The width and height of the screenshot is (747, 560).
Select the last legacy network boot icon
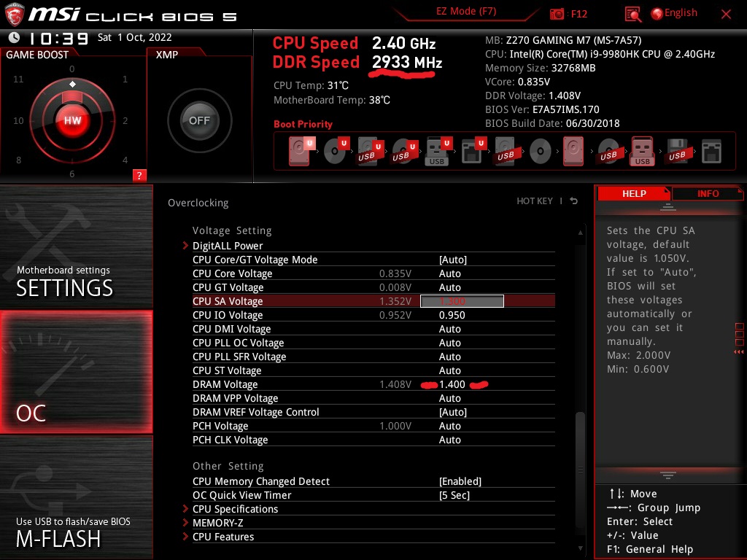(711, 152)
